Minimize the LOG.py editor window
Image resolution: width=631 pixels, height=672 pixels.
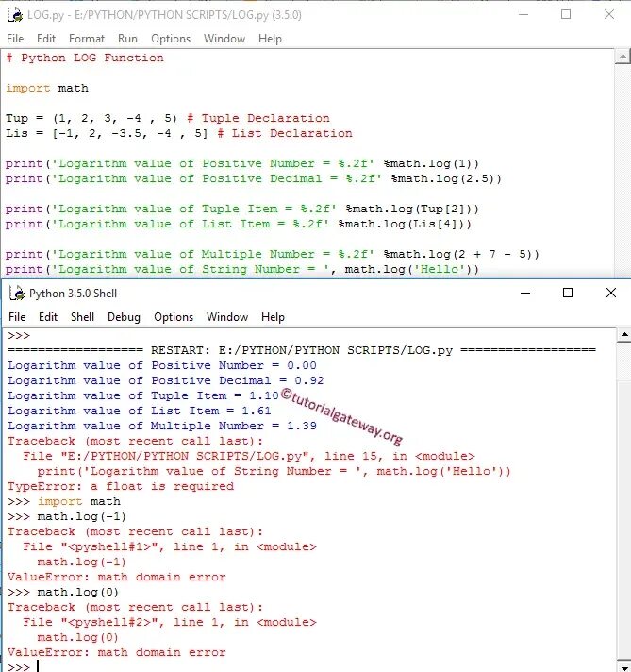(x=523, y=14)
